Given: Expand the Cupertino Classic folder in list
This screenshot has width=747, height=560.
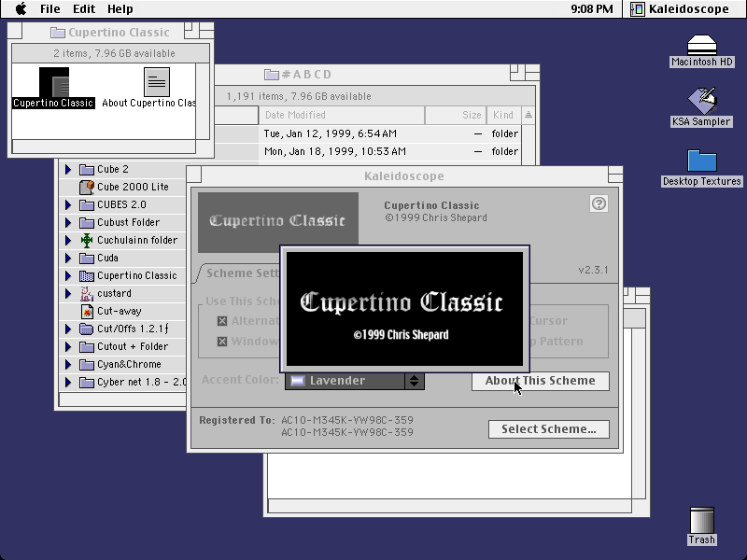Looking at the screenshot, I should (68, 275).
